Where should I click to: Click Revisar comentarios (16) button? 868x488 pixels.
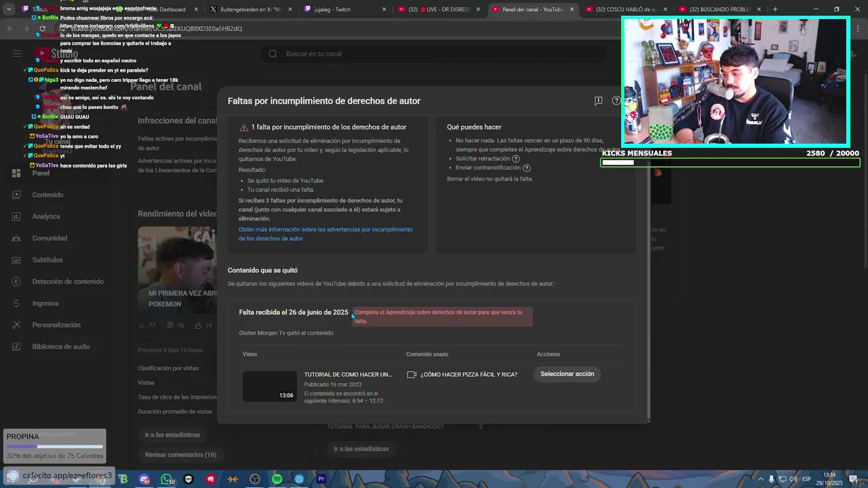coord(180,455)
